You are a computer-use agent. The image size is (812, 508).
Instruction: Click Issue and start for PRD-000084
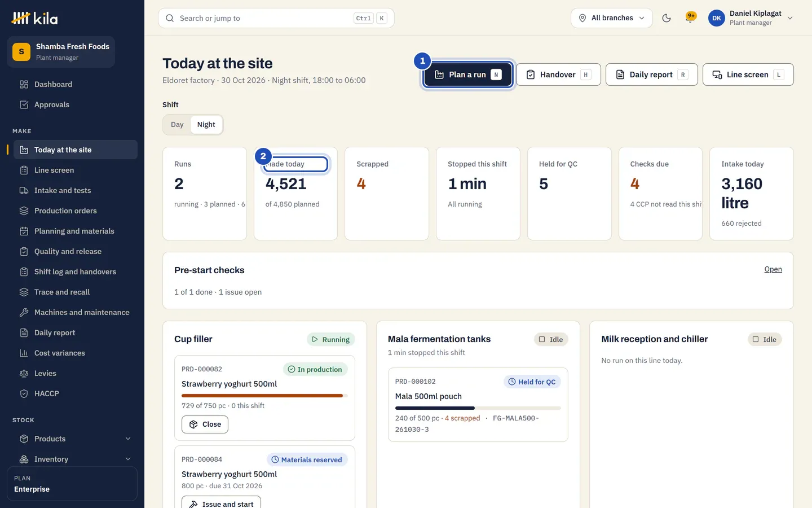(221, 503)
